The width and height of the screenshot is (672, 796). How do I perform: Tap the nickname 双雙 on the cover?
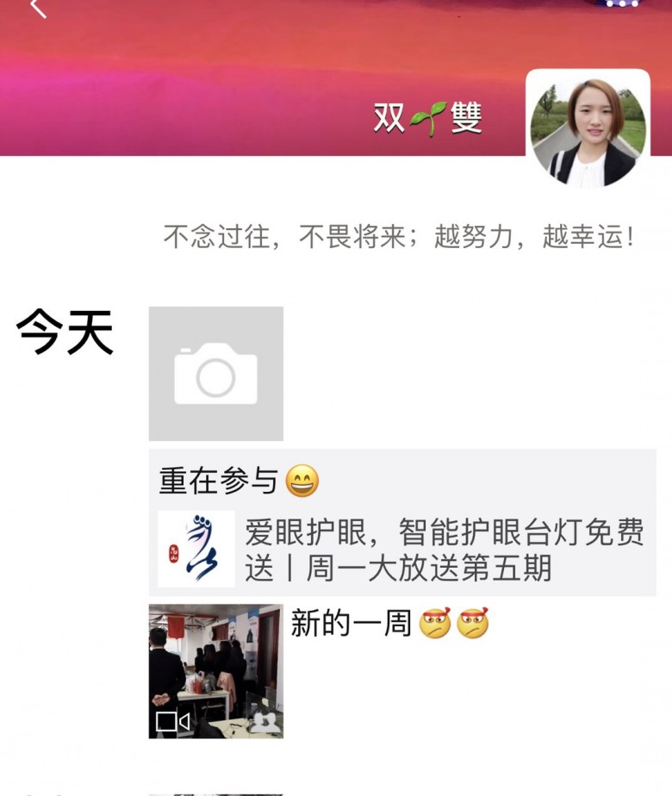coord(428,118)
